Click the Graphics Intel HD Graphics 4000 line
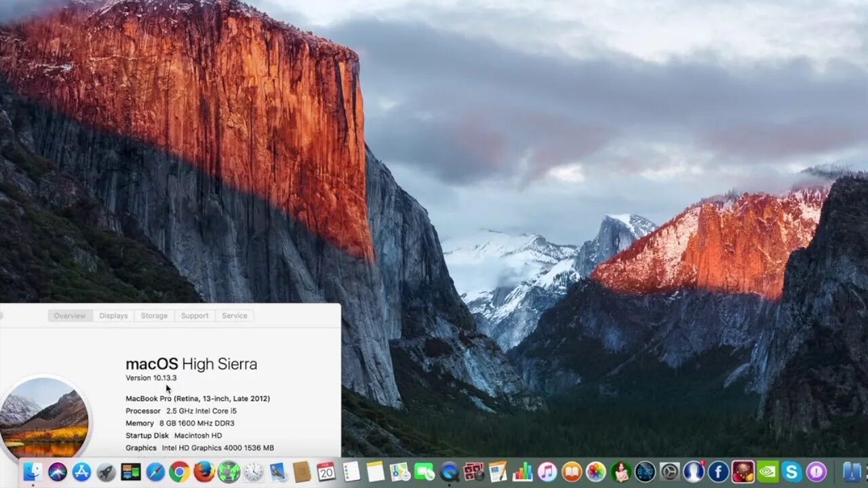This screenshot has height=488, width=868. click(x=199, y=448)
